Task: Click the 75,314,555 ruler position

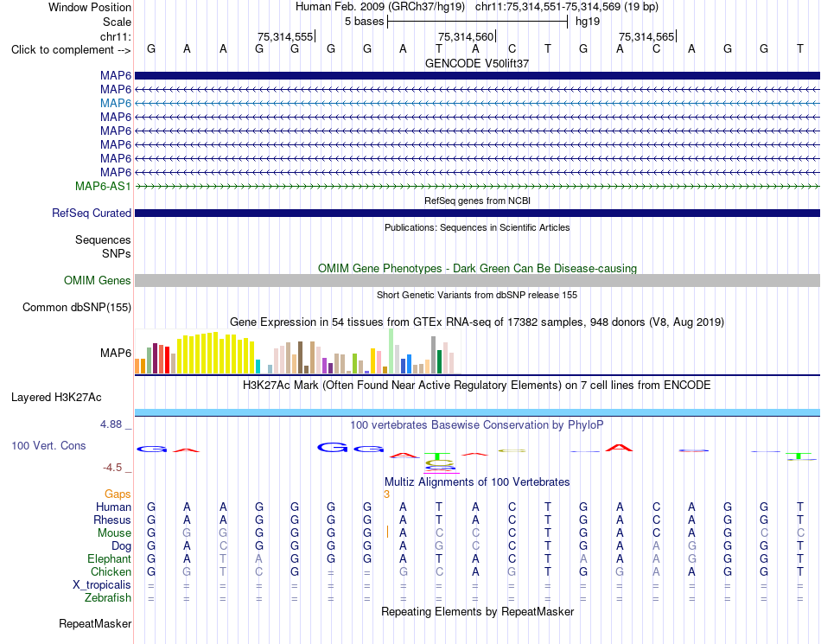Action: click(x=285, y=36)
